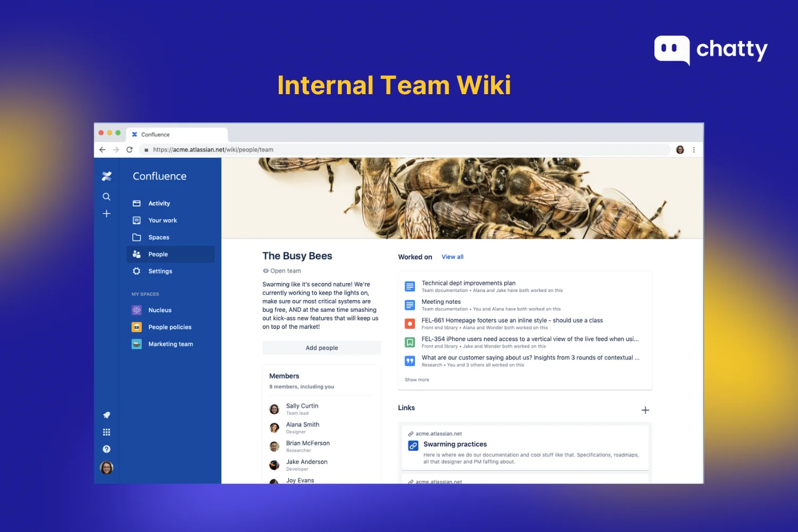Click the Technical dept improvements document icon
798x532 pixels.
click(410, 286)
